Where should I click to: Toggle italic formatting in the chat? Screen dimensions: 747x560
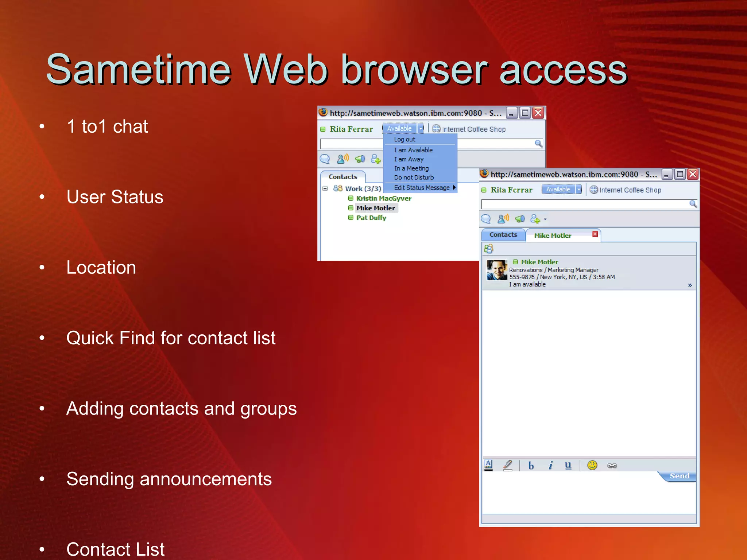click(x=550, y=466)
